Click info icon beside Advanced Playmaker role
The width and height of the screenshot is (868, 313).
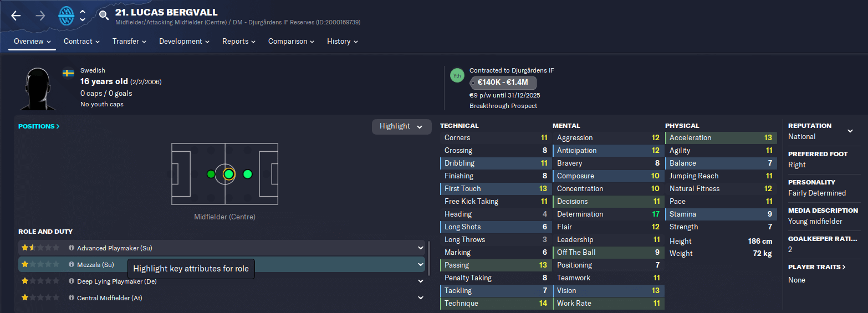71,248
